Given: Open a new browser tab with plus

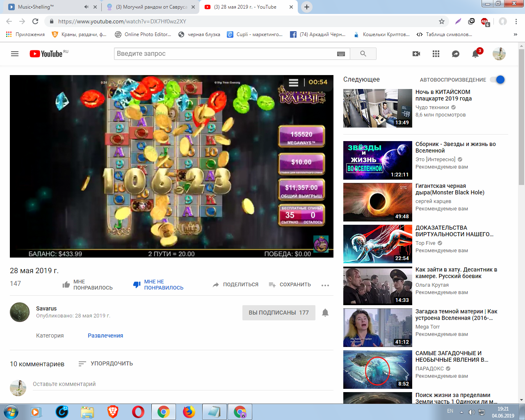Looking at the screenshot, I should 307,7.
